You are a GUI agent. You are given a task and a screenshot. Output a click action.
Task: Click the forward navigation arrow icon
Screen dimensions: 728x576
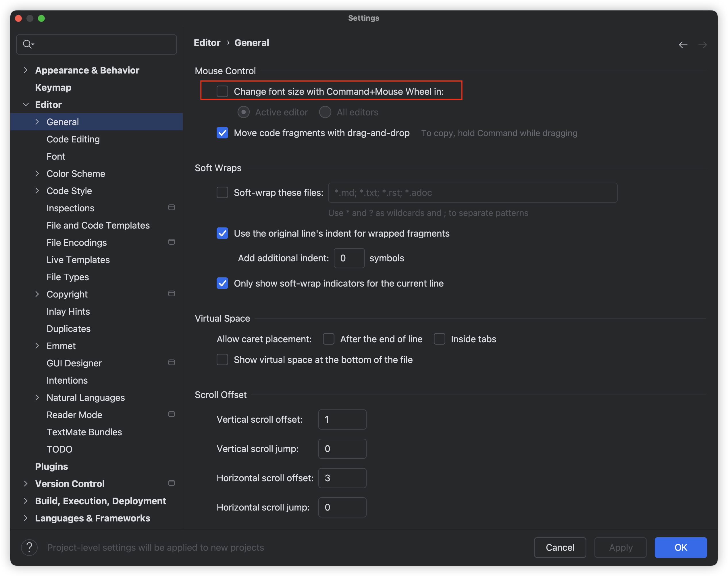(x=702, y=45)
